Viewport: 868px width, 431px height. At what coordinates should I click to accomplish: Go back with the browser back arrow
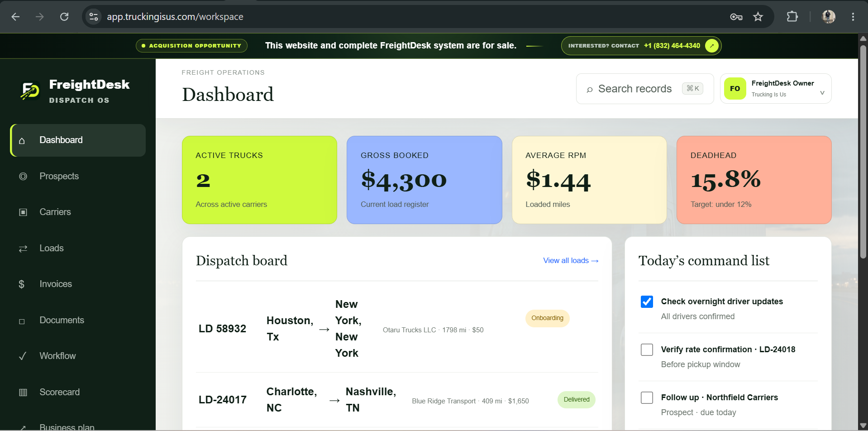15,17
